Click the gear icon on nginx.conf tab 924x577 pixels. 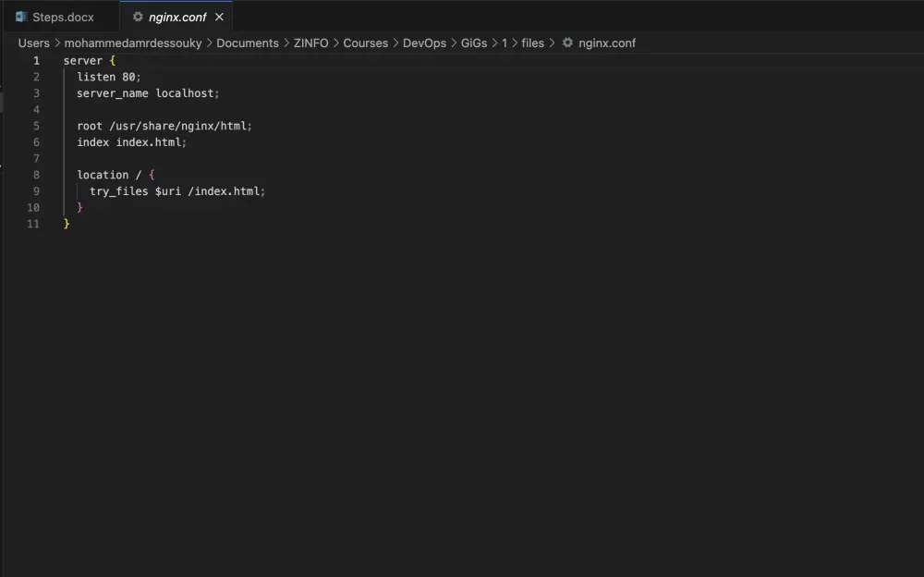point(138,17)
